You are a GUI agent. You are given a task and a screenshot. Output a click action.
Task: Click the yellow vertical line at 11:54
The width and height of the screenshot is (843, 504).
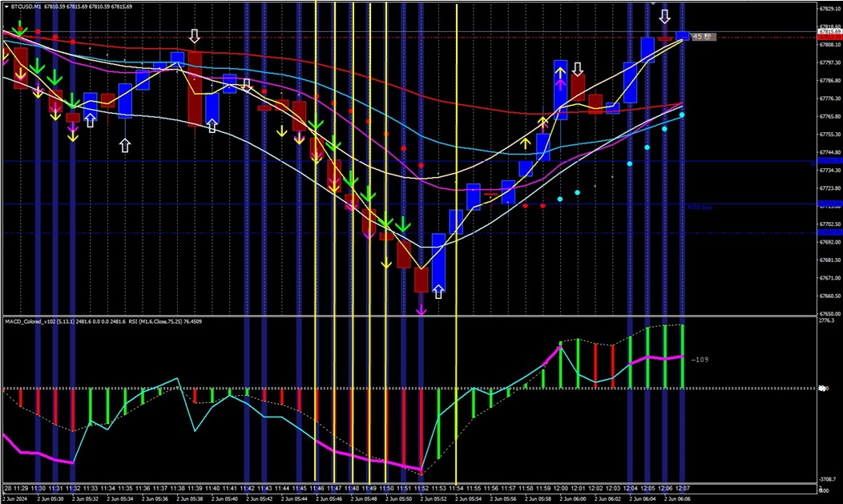tap(457, 240)
